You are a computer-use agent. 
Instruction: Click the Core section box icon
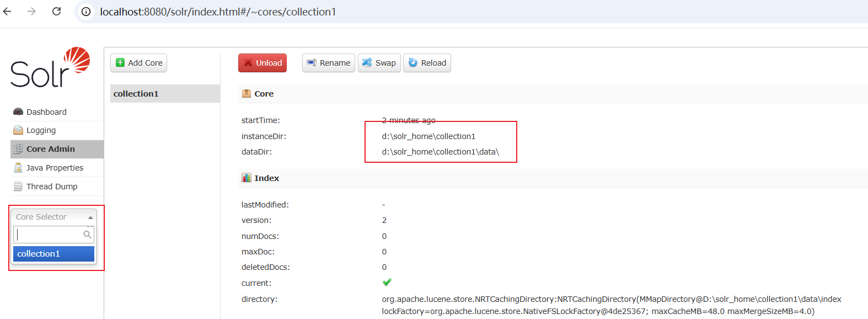click(x=247, y=94)
